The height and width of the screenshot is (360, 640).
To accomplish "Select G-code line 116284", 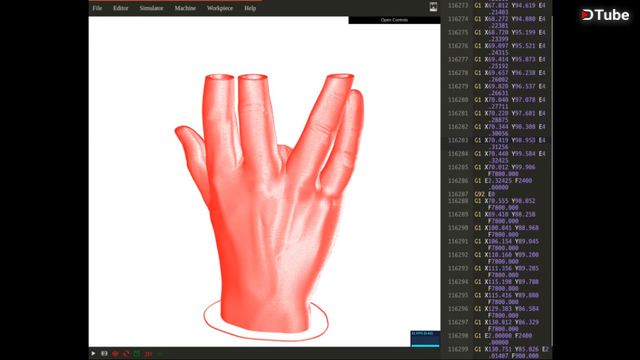I will coord(497,157).
